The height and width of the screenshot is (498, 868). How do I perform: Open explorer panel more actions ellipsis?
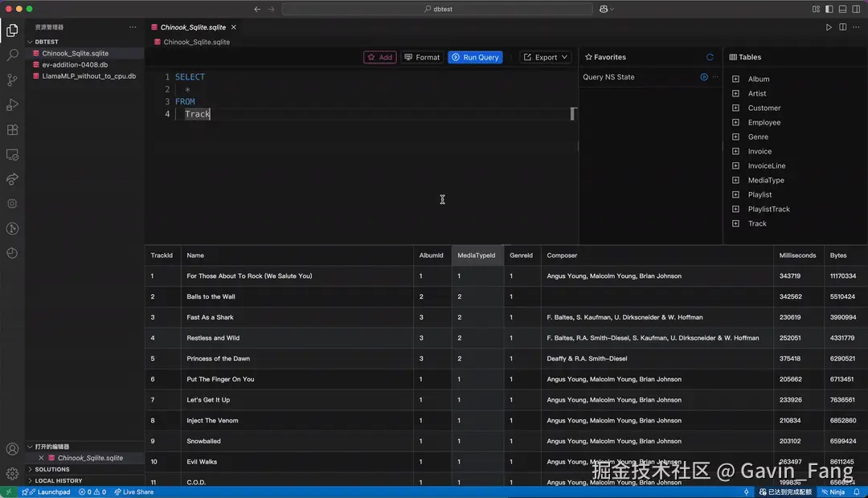[x=133, y=27]
